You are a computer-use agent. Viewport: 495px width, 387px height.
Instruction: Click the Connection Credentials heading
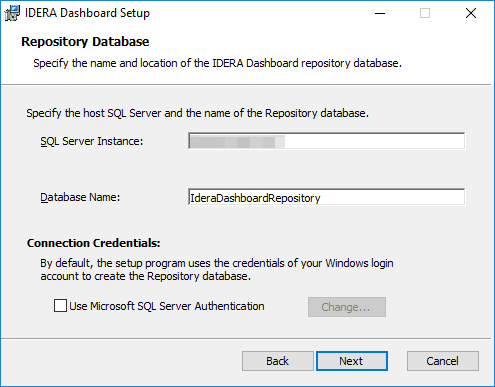[94, 243]
